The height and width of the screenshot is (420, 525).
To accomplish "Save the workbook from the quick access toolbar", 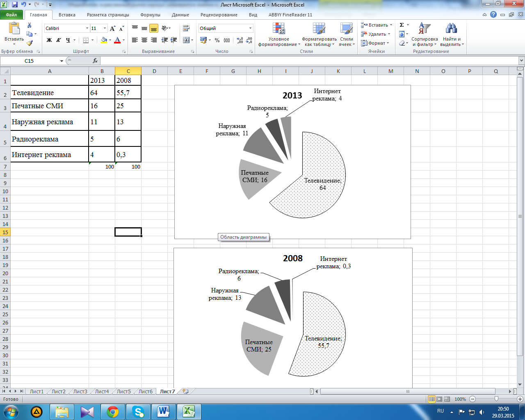I will click(x=15, y=5).
